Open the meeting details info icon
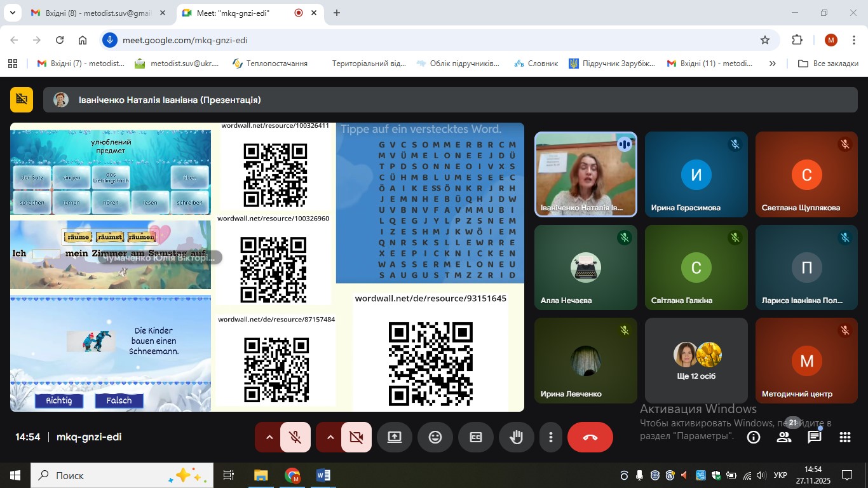 (754, 437)
